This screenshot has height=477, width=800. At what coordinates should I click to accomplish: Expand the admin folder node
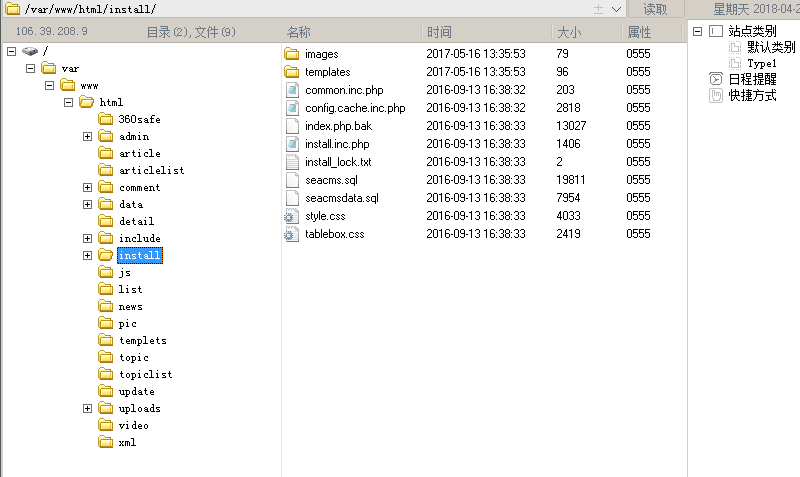pyautogui.click(x=87, y=136)
